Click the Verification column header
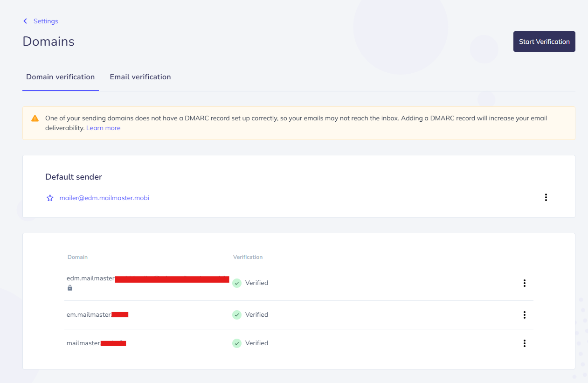588x383 pixels. 248,257
